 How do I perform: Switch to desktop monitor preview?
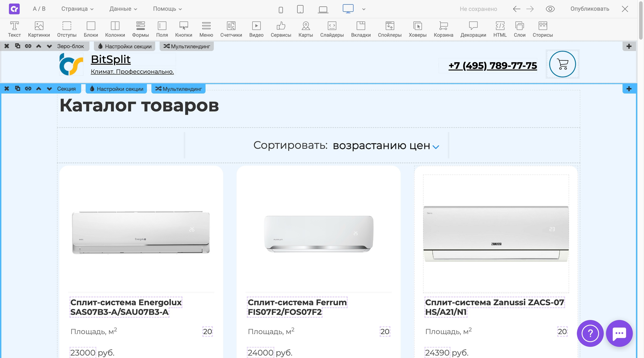(348, 9)
